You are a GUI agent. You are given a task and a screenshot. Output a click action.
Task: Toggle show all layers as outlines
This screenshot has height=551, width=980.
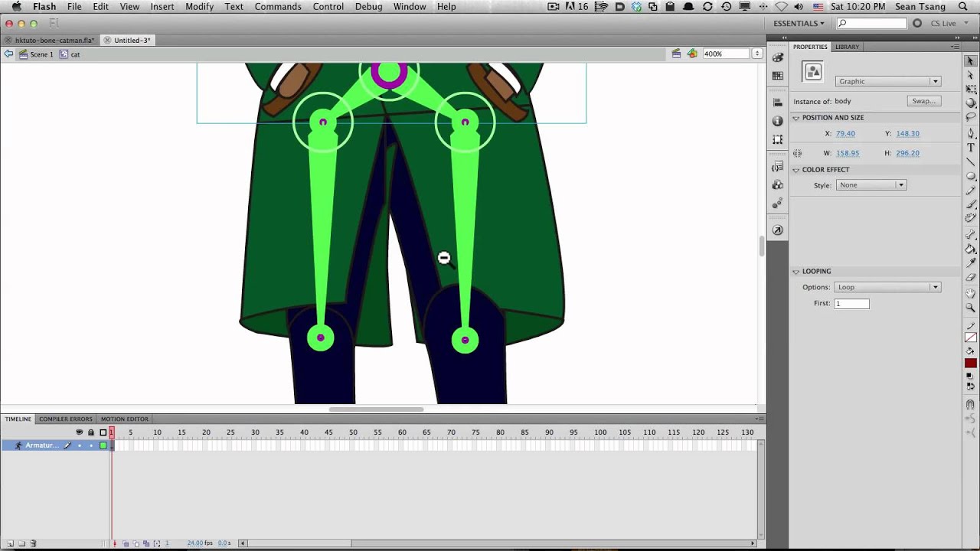(x=103, y=432)
